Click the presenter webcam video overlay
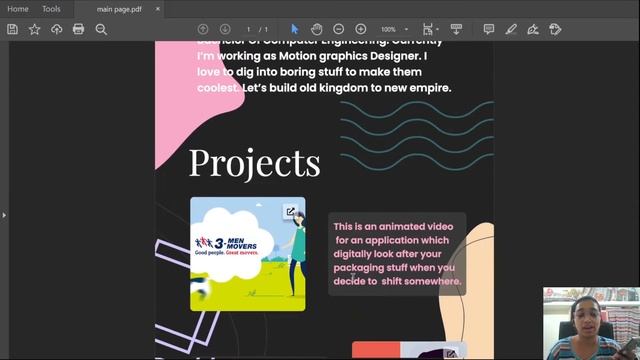This screenshot has width=640, height=360. click(x=591, y=324)
